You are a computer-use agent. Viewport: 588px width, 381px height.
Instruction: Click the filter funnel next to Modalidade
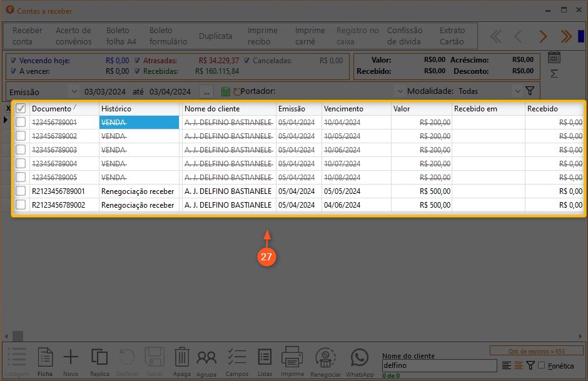pos(530,91)
